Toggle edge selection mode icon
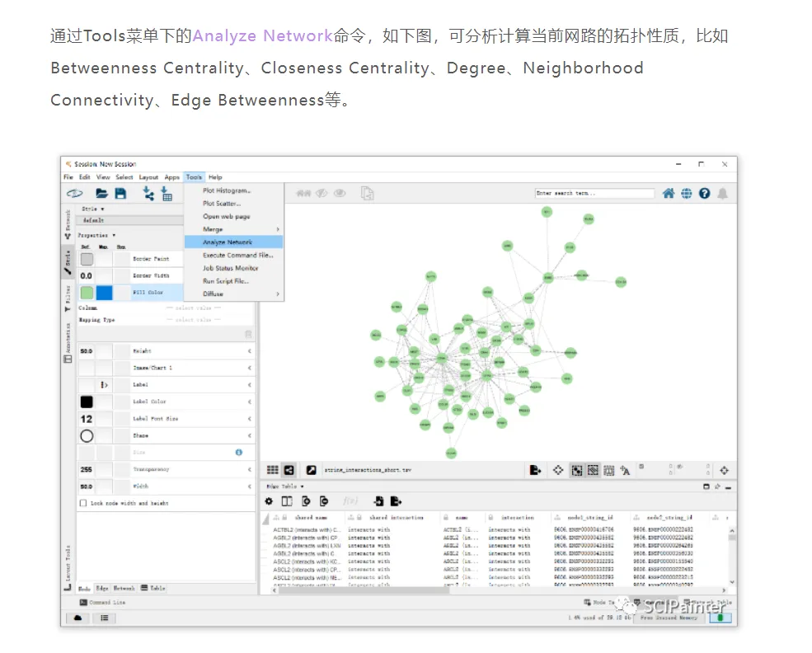Screen dimensions: 812x653 (x=593, y=470)
